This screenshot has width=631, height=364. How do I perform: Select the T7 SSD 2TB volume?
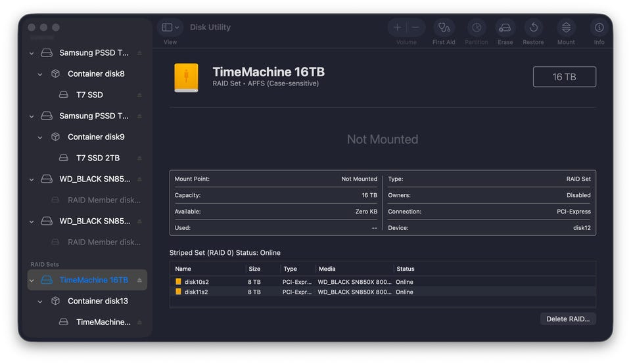pos(87,158)
